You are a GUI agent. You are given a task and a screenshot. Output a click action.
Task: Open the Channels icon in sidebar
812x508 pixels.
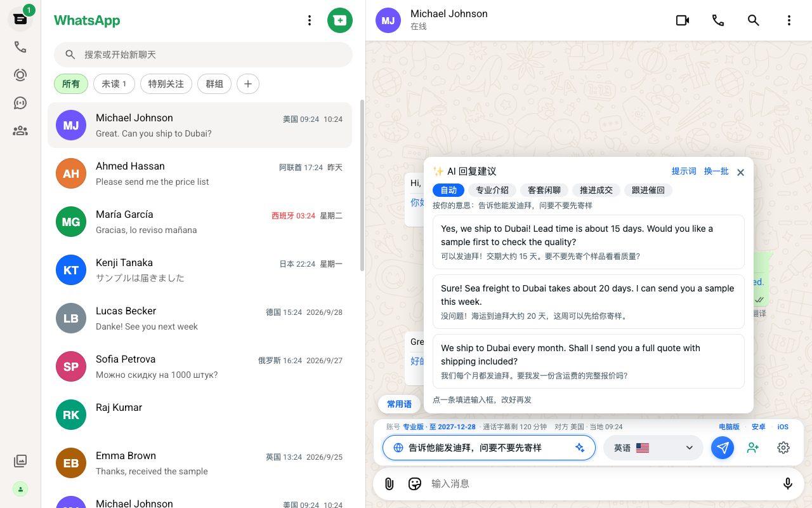[x=20, y=103]
